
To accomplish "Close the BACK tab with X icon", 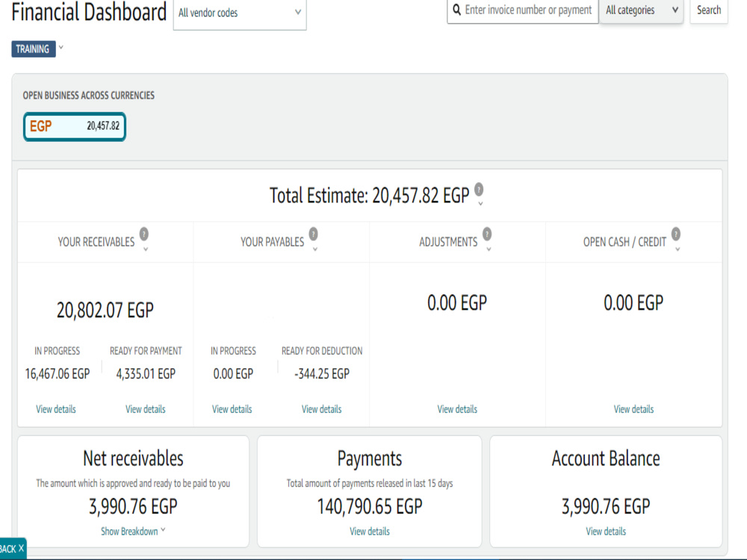I will (x=21, y=548).
